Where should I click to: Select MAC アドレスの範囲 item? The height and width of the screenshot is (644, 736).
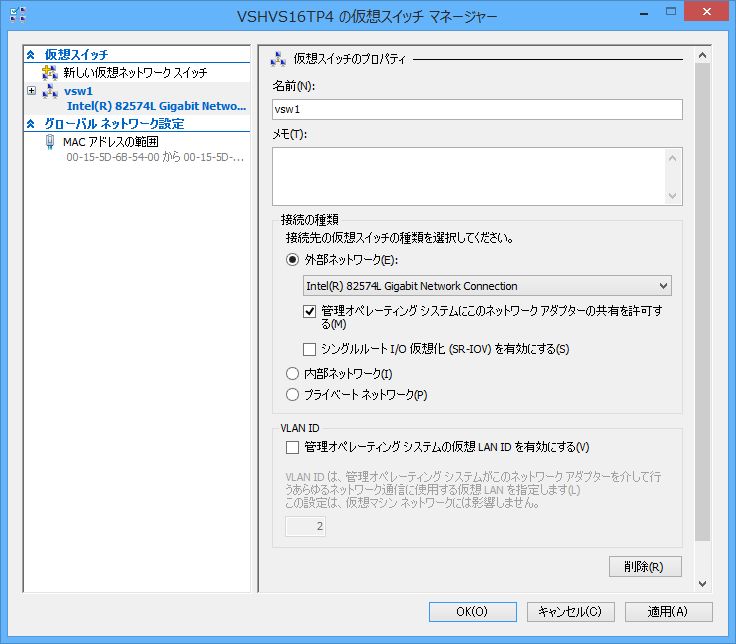[111, 141]
